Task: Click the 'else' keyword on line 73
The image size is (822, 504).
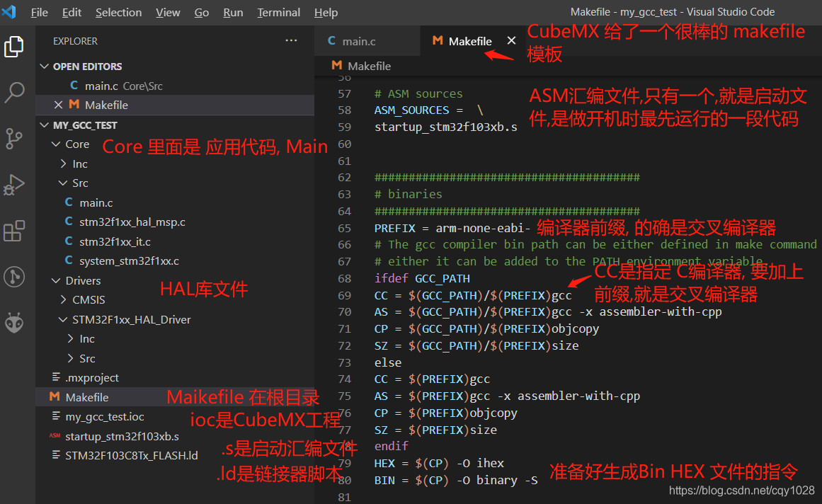Action: pyautogui.click(x=388, y=362)
